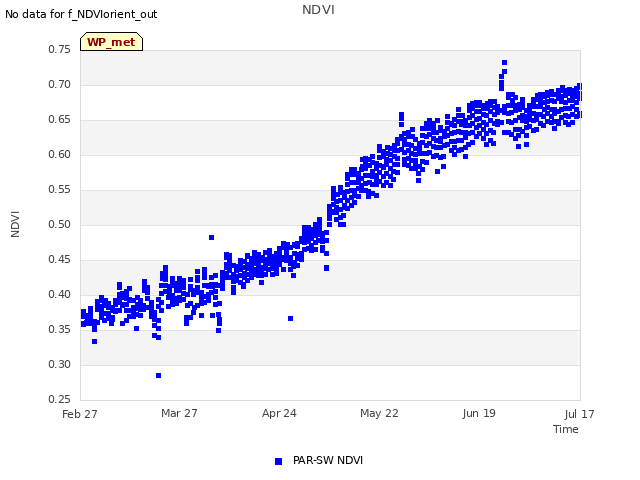Click the 0.50 y-axis tick label

click(x=60, y=224)
